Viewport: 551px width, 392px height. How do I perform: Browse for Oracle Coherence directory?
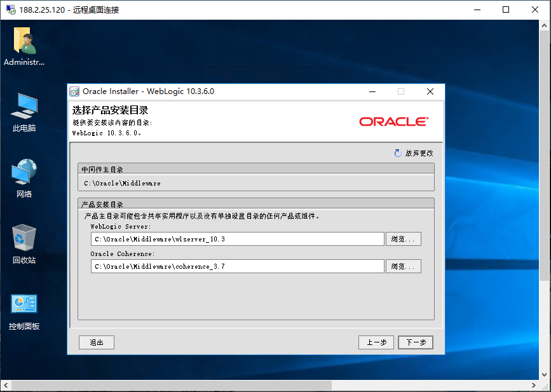(x=403, y=267)
